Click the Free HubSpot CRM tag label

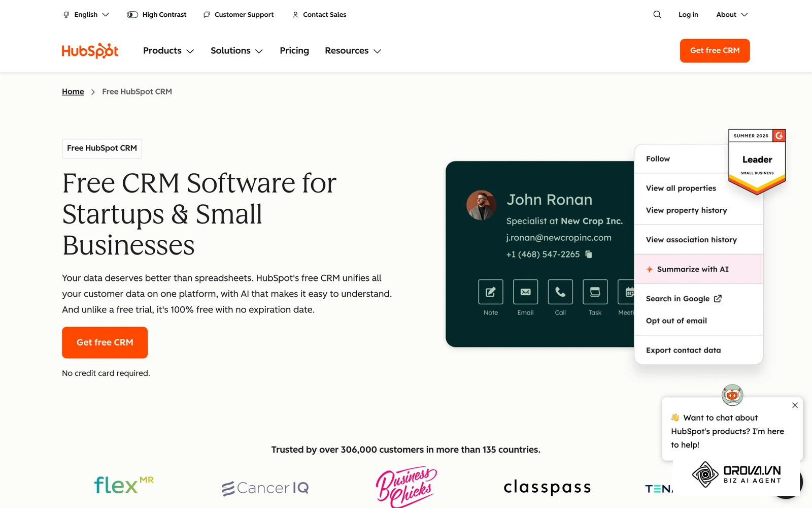point(102,148)
